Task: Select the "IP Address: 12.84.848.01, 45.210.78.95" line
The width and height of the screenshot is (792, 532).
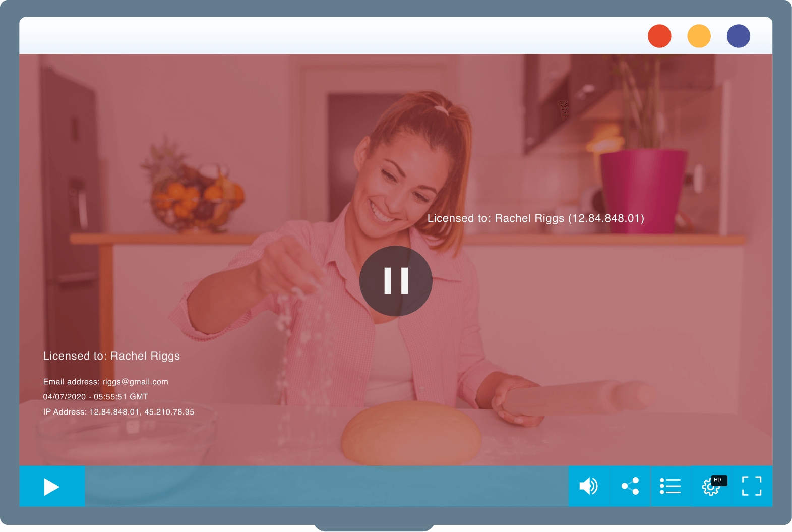Action: pyautogui.click(x=118, y=412)
